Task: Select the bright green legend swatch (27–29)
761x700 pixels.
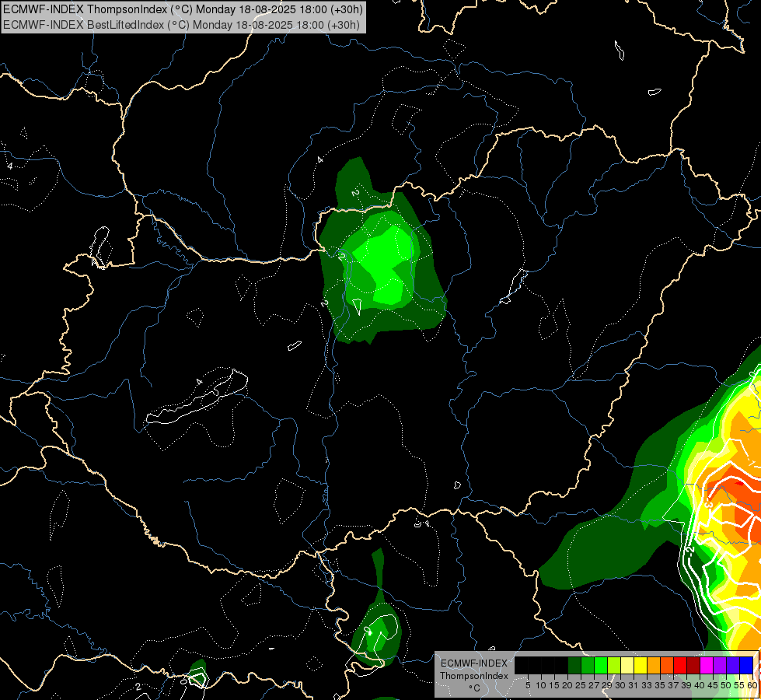Action: pos(601,666)
